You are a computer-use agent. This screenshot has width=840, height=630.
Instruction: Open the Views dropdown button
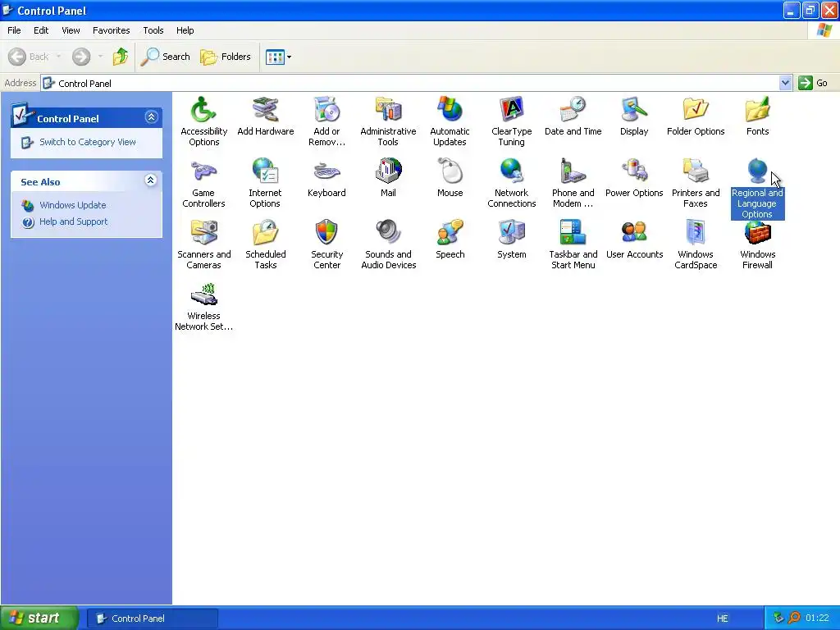279,57
